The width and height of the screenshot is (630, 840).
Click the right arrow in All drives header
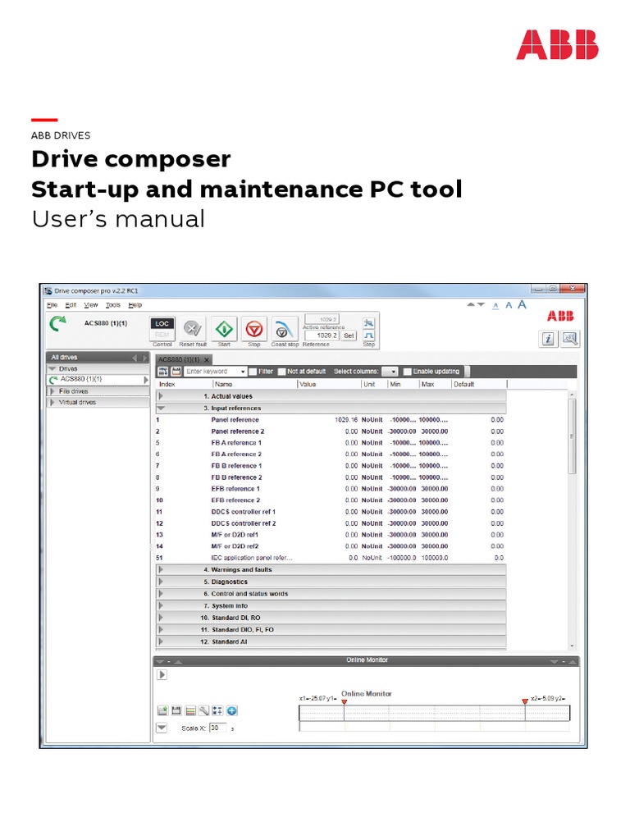click(x=144, y=358)
